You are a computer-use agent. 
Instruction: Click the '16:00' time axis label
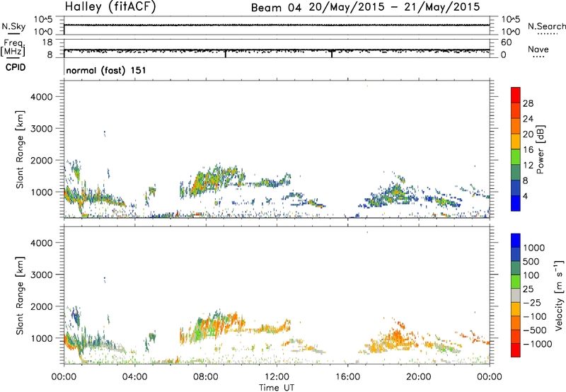coord(347,377)
